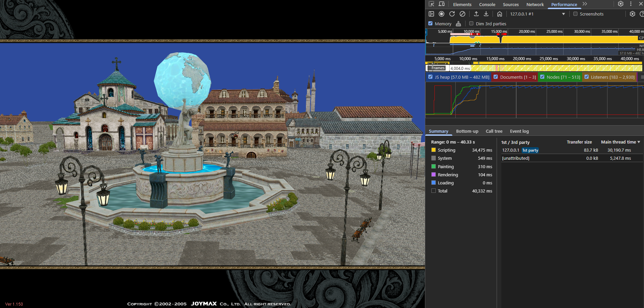Open the Call tree tab
The height and width of the screenshot is (308, 644).
coord(494,131)
